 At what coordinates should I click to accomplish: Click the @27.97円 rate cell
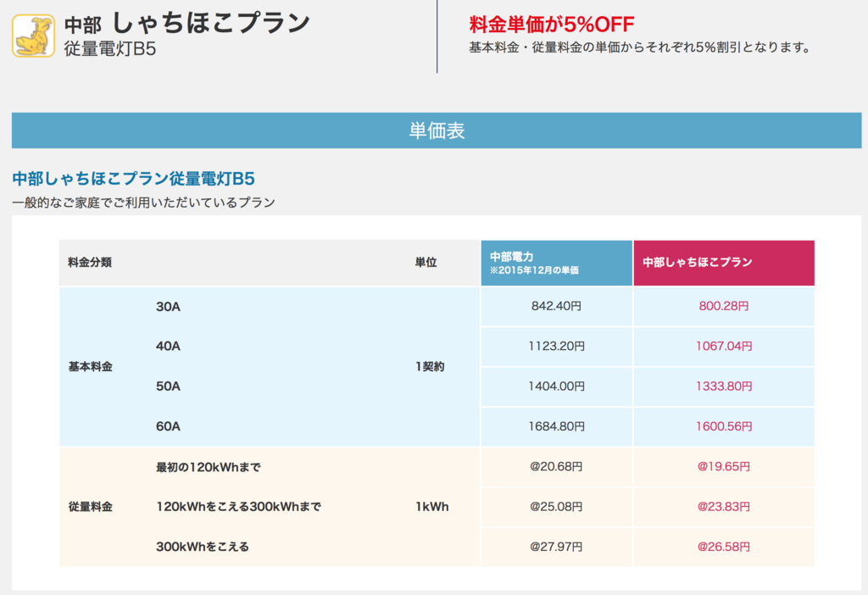556,547
